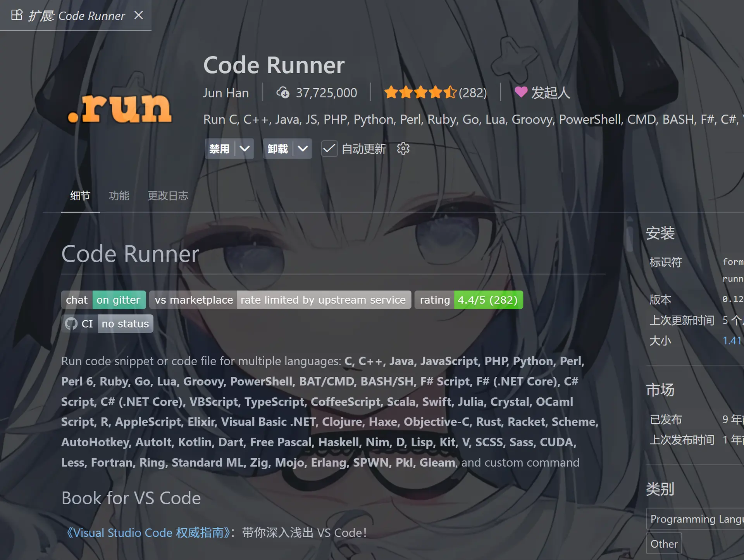The height and width of the screenshot is (560, 744).
Task: Click the download count cloud icon
Action: [x=282, y=93]
